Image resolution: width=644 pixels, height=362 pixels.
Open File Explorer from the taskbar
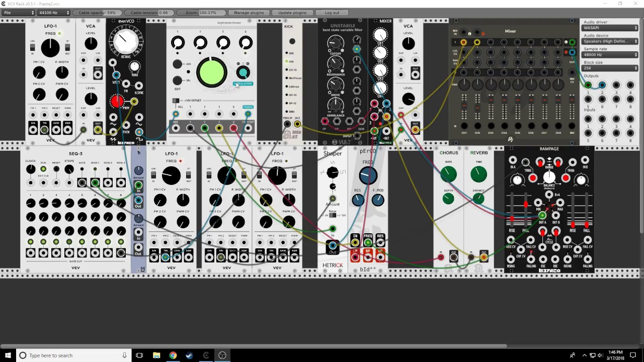[x=156, y=355]
